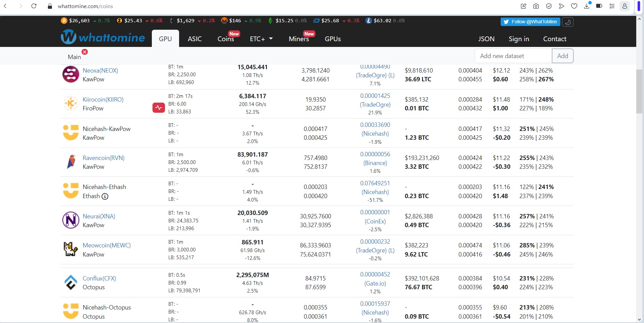This screenshot has height=323, width=644.
Task: Click the Neurai coin logo
Action: tap(71, 220)
